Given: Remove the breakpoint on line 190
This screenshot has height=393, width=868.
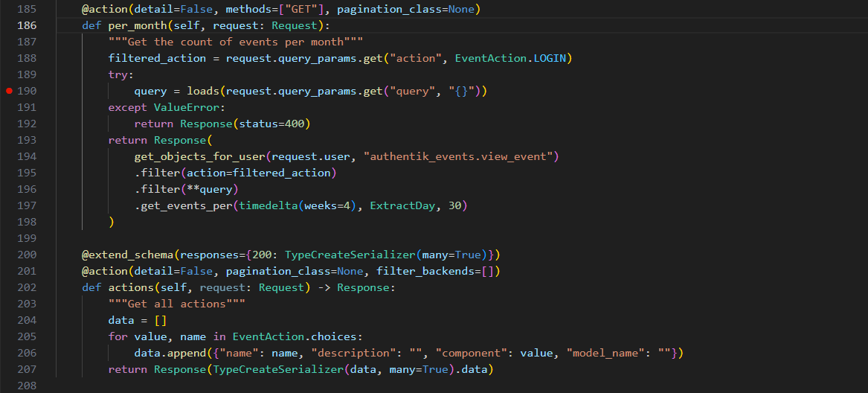Looking at the screenshot, I should point(9,91).
